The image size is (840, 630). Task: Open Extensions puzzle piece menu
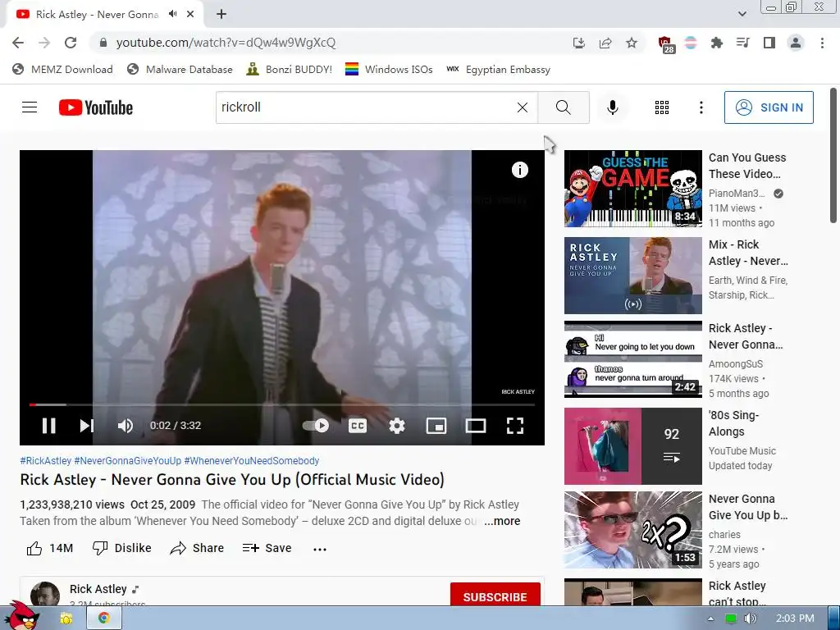pos(717,43)
